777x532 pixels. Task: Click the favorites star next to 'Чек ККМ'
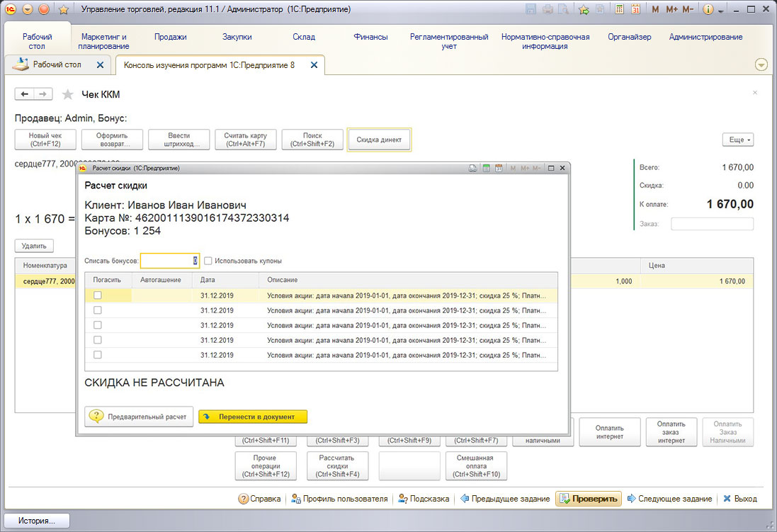click(67, 94)
